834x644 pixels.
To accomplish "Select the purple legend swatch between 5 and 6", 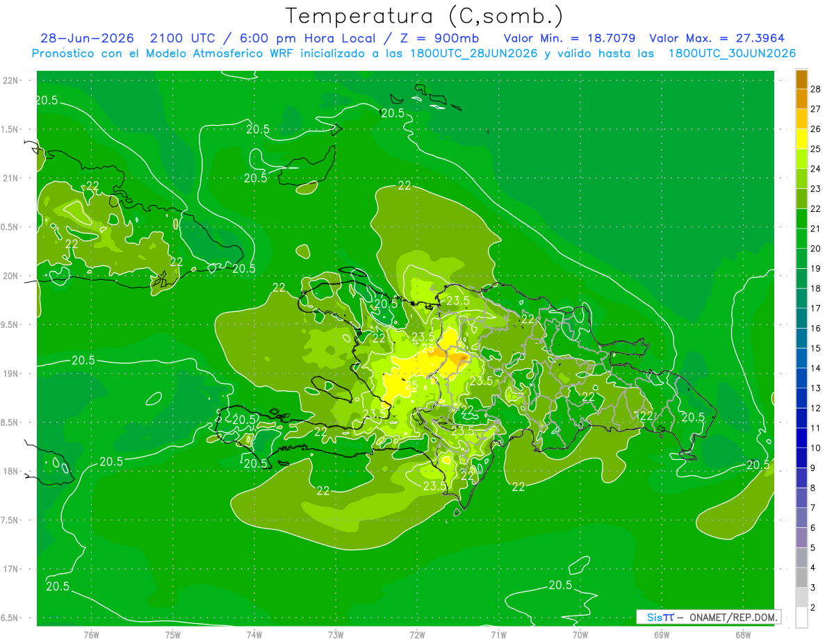I will click(801, 538).
